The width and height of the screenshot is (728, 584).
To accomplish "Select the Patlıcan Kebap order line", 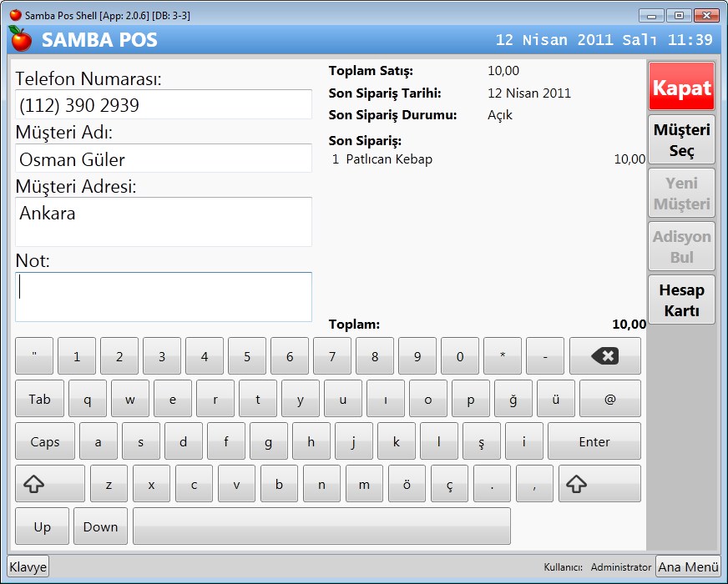I will 488,159.
